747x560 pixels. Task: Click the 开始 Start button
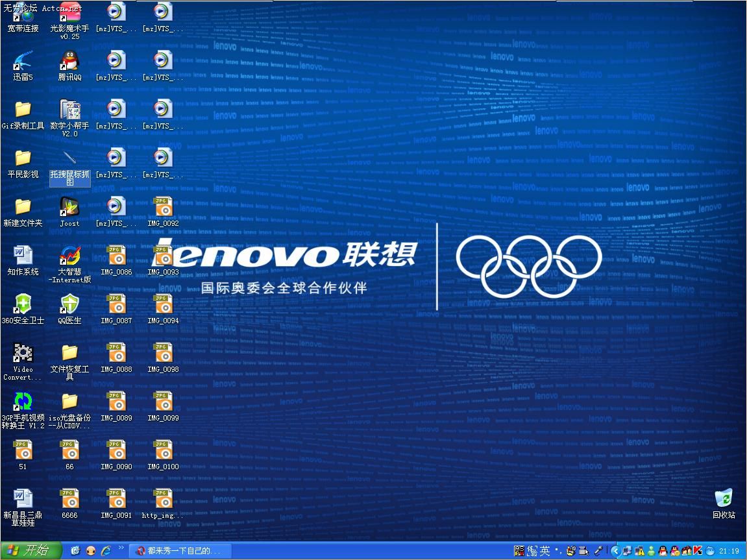[x=31, y=550]
